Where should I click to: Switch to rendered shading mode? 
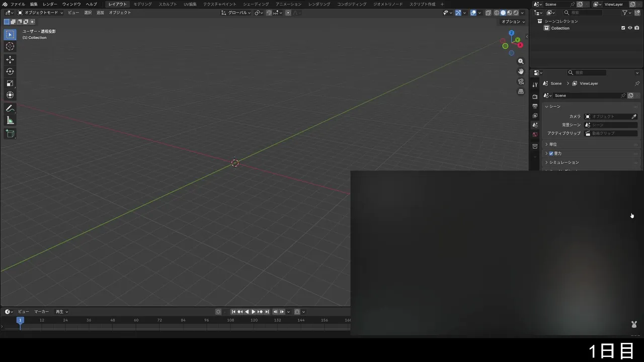[x=515, y=13]
